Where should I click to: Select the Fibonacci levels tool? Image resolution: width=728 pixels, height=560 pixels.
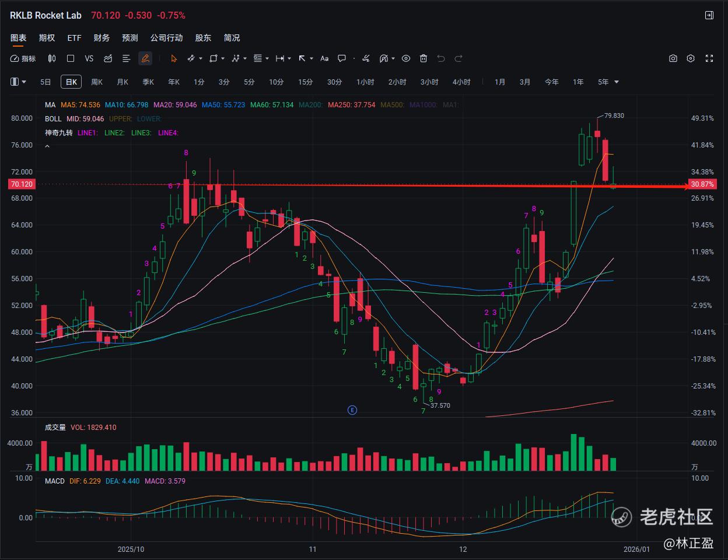(258, 58)
